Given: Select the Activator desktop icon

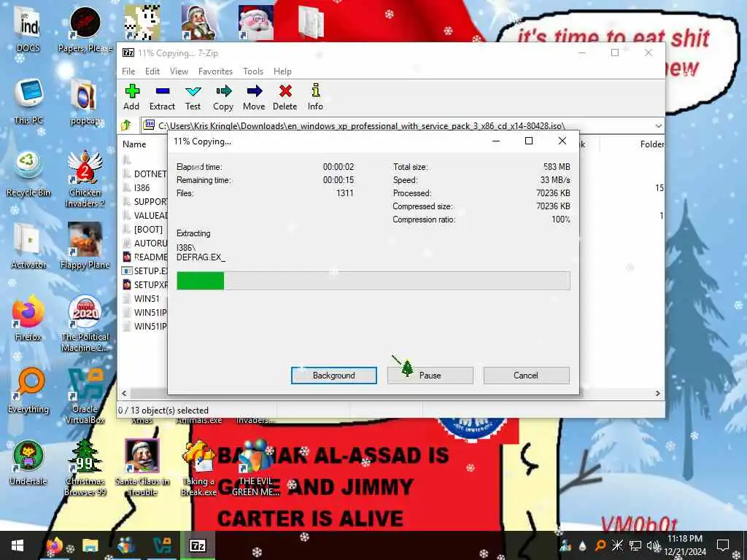Looking at the screenshot, I should coord(28,246).
